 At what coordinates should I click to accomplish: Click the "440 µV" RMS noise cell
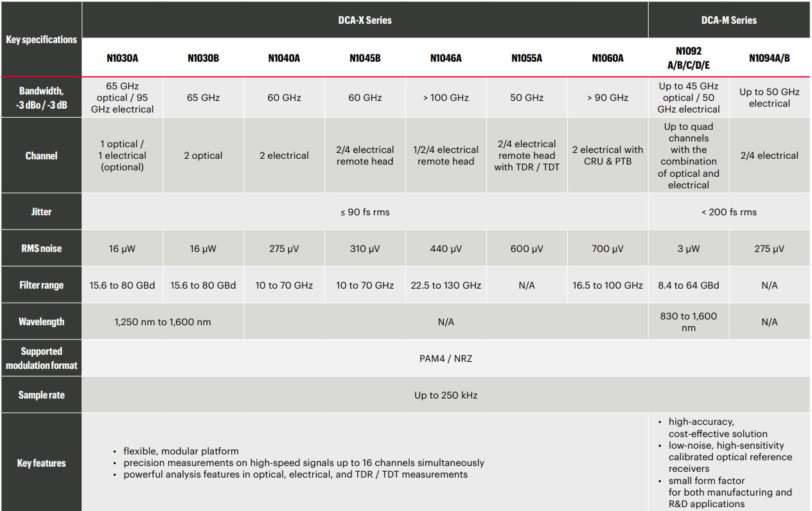click(446, 248)
